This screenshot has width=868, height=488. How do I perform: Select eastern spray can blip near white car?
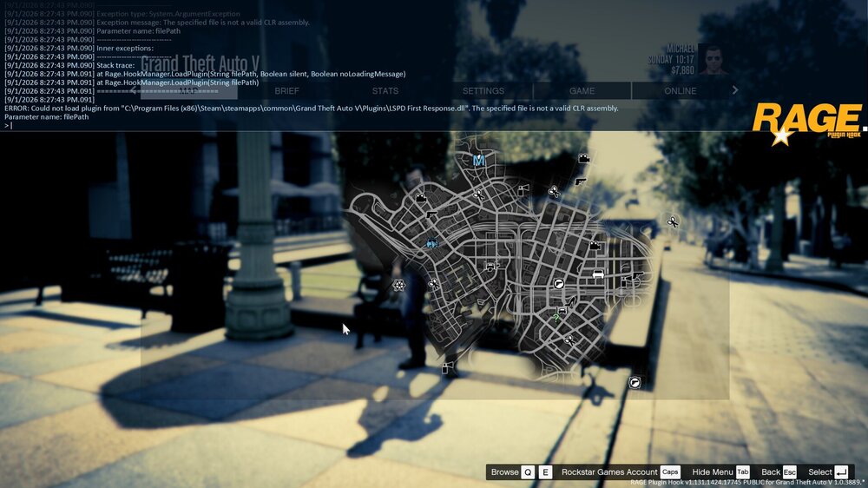click(624, 282)
